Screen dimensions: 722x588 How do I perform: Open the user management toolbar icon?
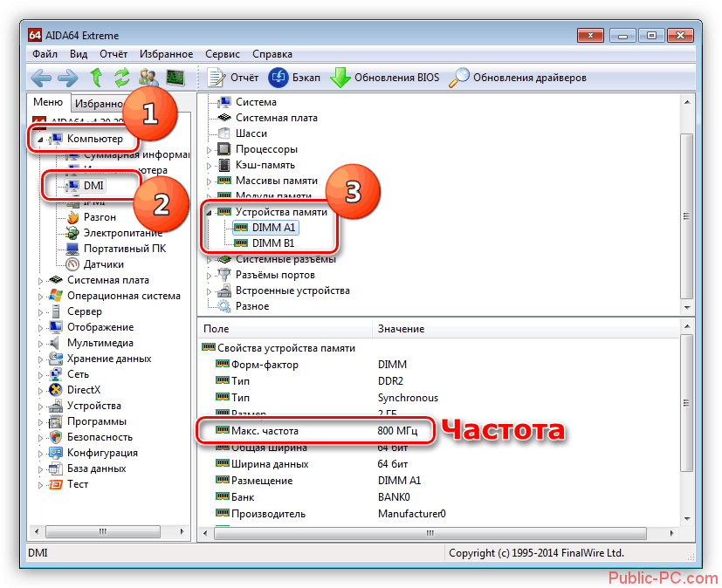(x=148, y=78)
